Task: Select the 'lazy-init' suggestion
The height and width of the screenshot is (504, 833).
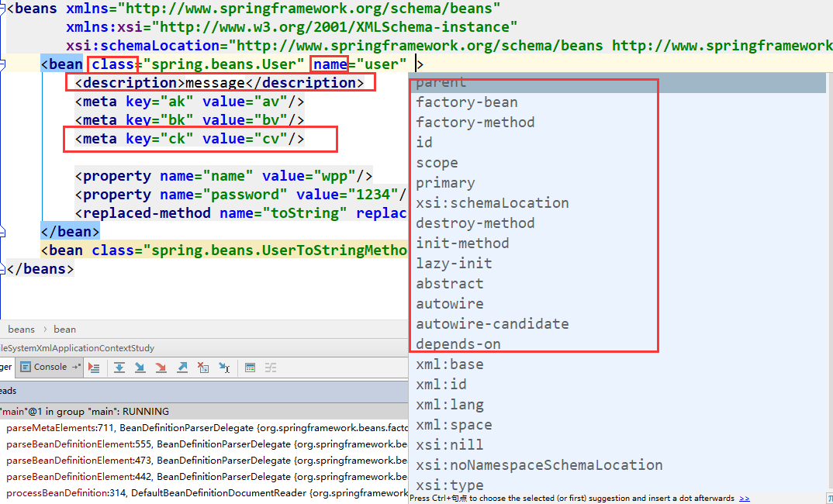Action: coord(617,264)
